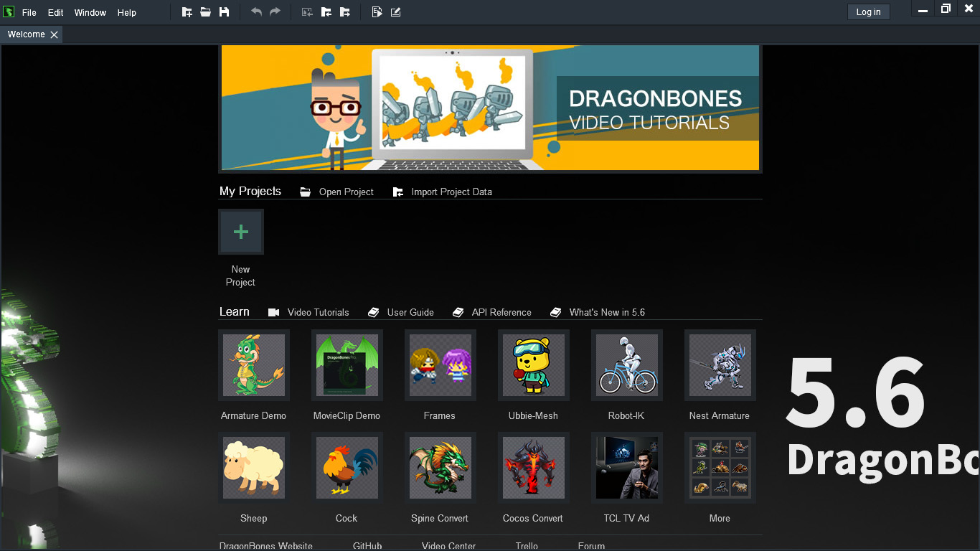Open the Sheep example thumbnail
The width and height of the screenshot is (980, 551).
pos(254,468)
